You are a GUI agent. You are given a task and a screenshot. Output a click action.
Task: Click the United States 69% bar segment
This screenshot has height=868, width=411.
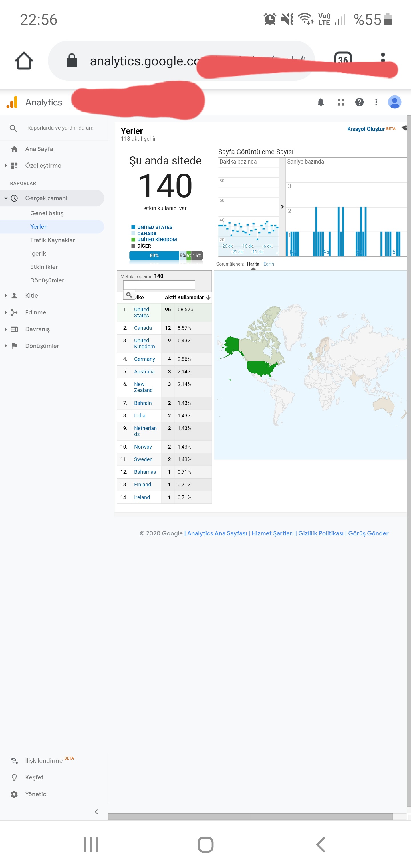coord(154,256)
